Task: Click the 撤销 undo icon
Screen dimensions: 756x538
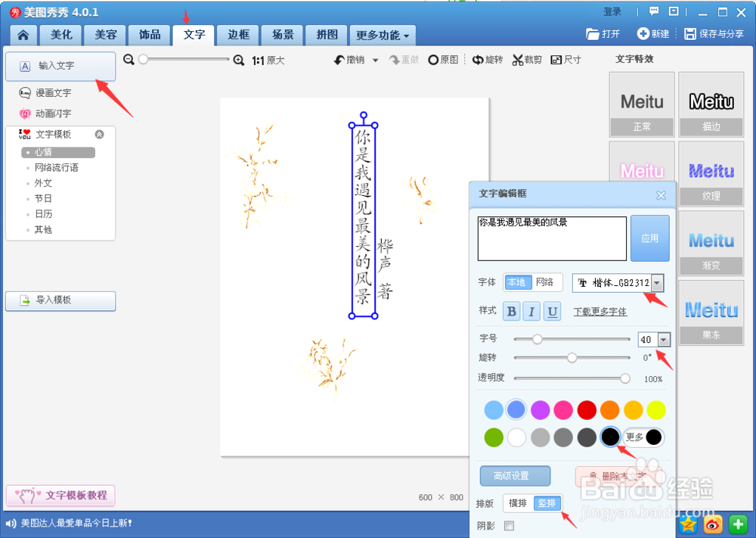Action: (339, 60)
